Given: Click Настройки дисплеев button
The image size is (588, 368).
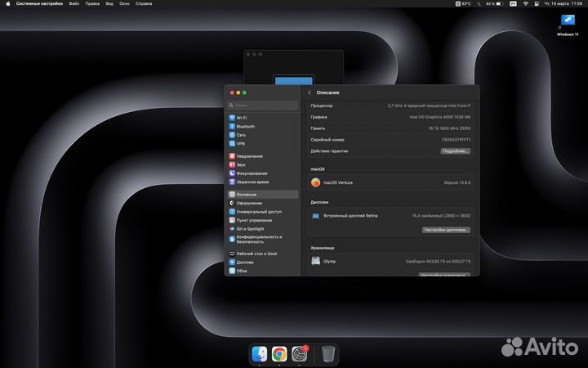Looking at the screenshot, I should coord(446,230).
